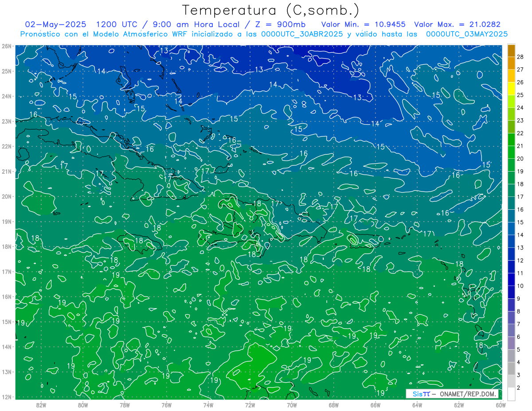Select the orange legend swatch above 28

coord(511,51)
